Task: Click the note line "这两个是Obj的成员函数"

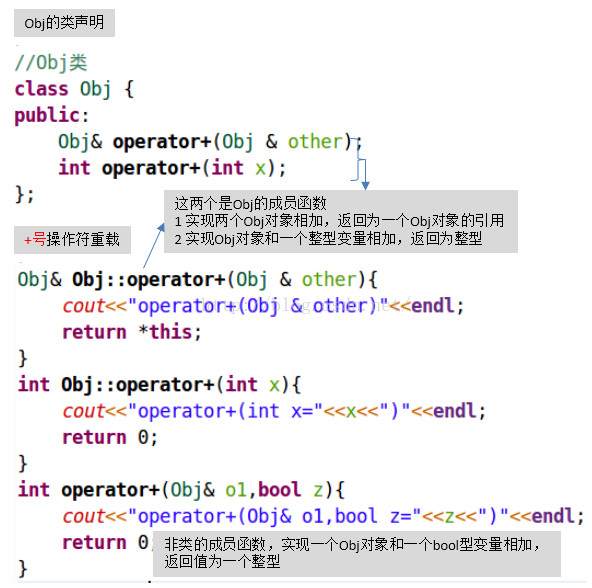Action: tap(250, 204)
